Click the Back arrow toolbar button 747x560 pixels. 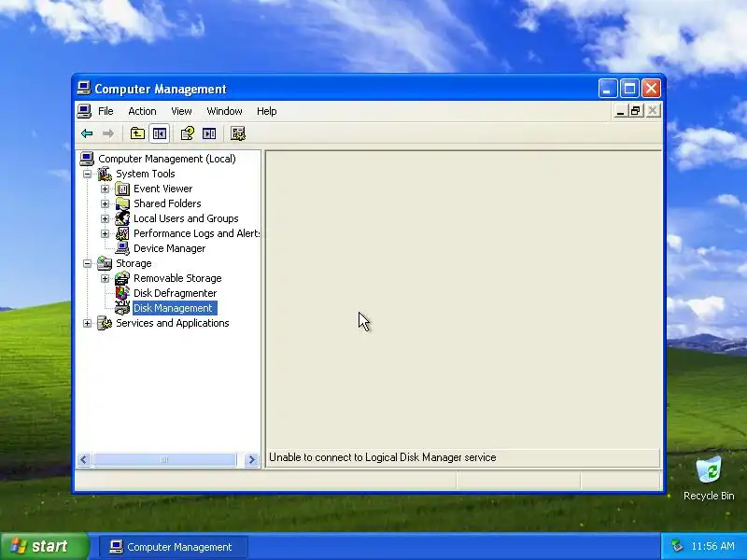click(x=87, y=133)
